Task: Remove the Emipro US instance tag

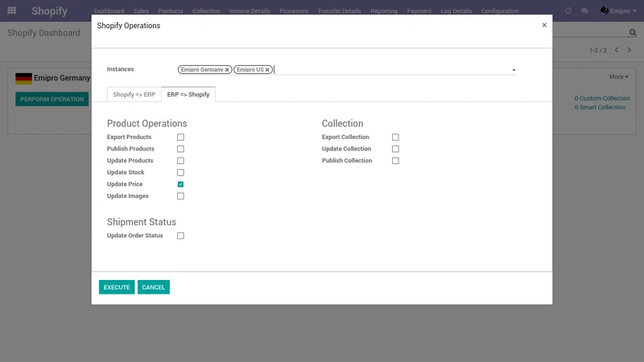Action: pos(267,70)
